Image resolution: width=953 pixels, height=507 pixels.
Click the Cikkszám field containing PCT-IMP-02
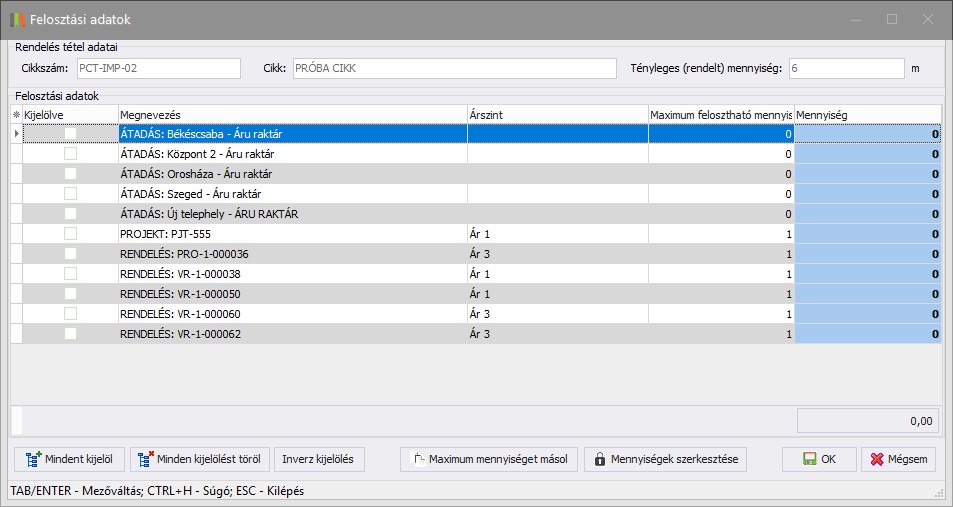click(157, 68)
